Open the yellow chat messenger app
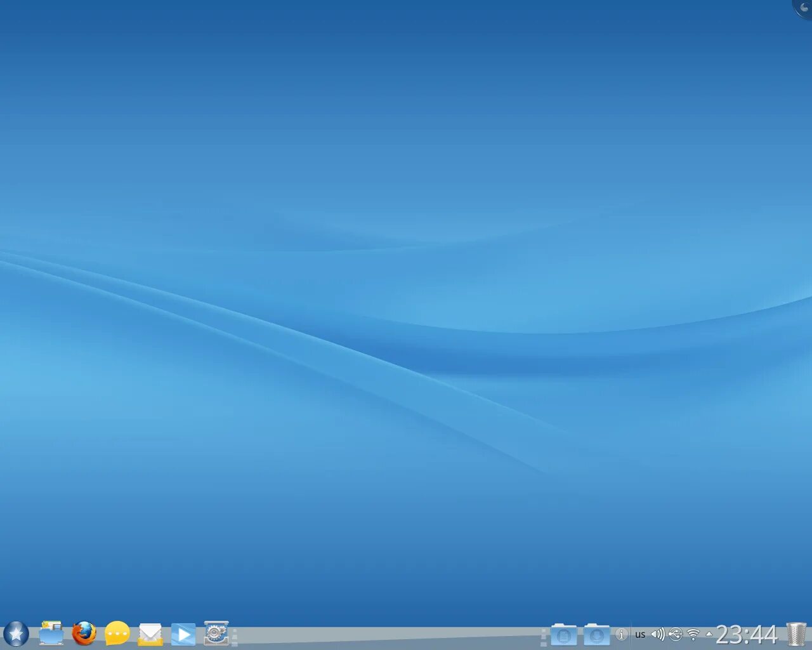 (117, 633)
